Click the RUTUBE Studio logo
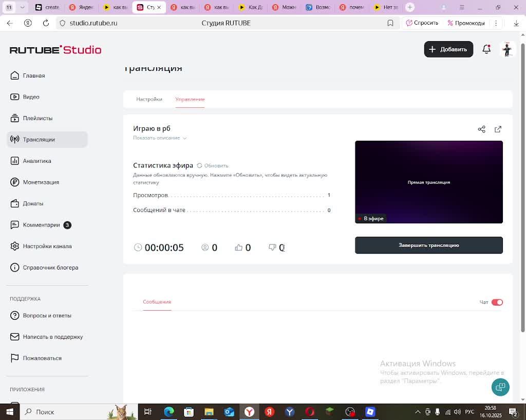This screenshot has height=420, width=526. coord(55,50)
